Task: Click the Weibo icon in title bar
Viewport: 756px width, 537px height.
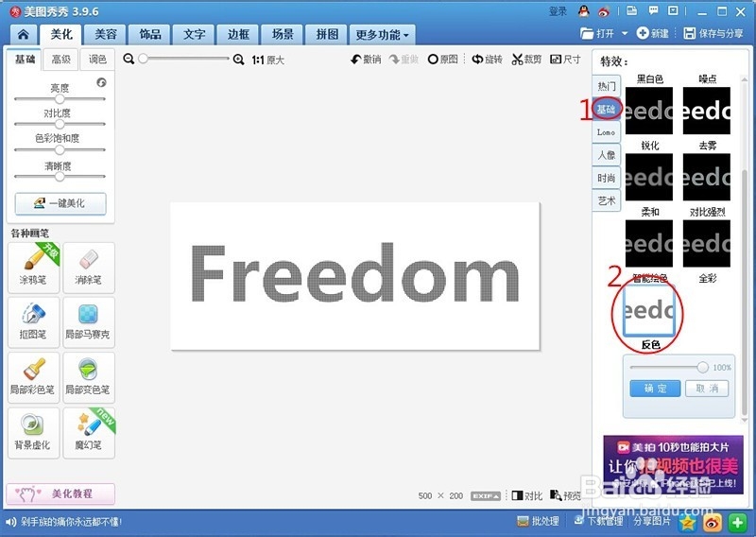Action: tap(604, 11)
